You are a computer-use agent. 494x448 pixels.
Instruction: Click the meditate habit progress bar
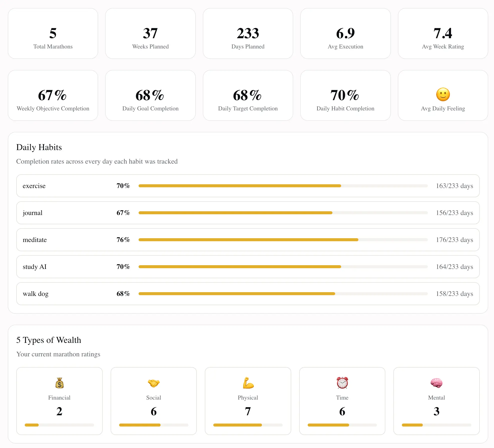click(x=283, y=240)
